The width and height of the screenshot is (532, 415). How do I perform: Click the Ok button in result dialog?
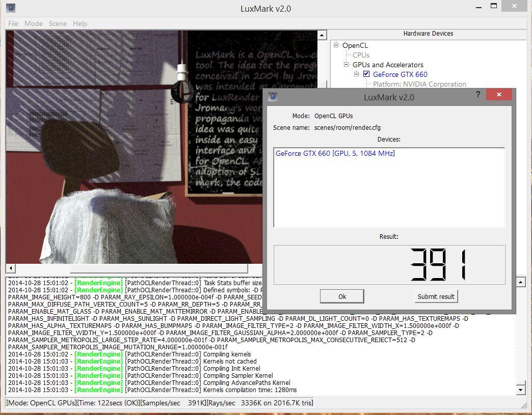(x=342, y=296)
